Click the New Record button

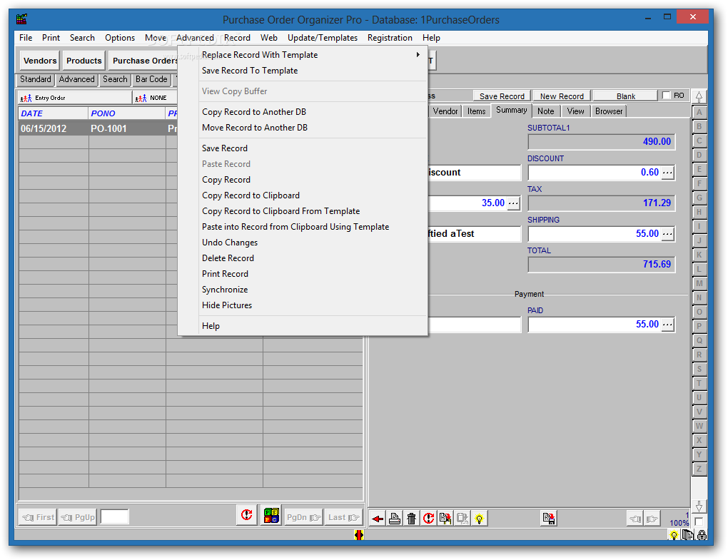[561, 96]
